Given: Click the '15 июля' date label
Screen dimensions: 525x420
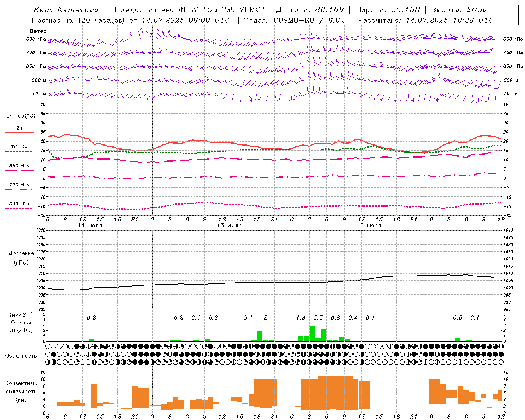Looking at the screenshot, I should 229,226.
